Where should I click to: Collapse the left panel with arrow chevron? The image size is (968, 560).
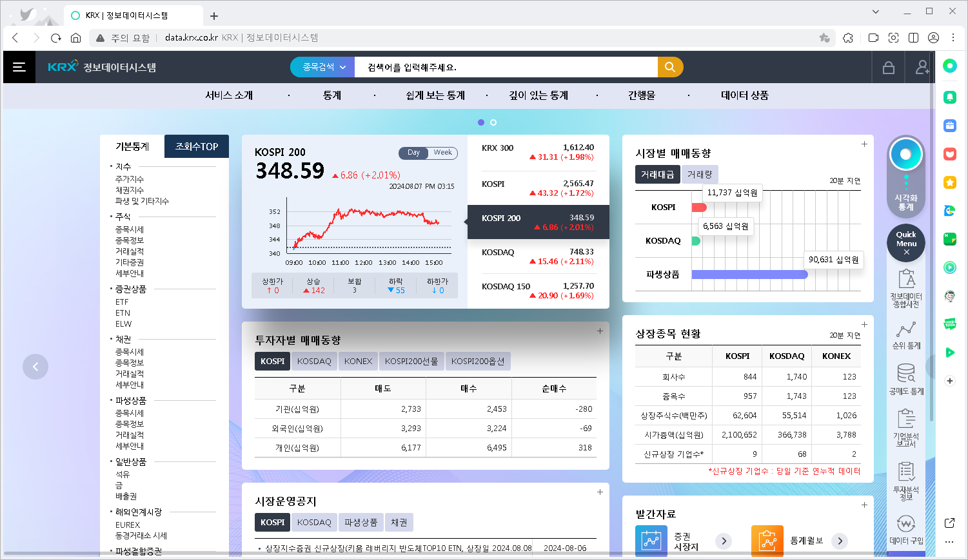[35, 366]
